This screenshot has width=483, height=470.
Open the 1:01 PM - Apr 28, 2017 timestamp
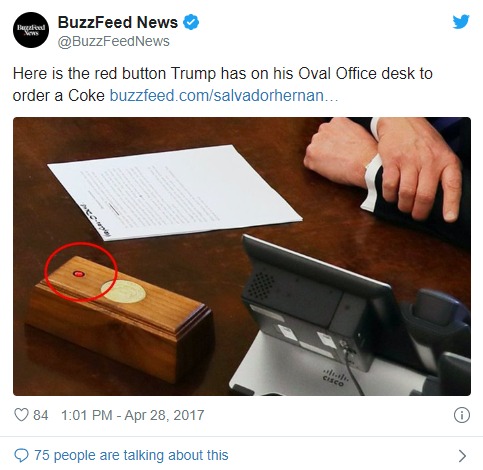pos(133,415)
